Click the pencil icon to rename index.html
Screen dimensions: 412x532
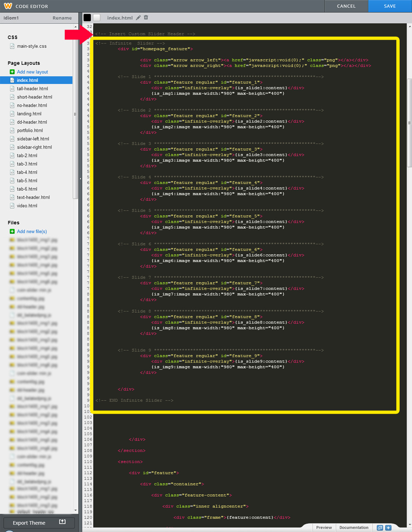point(138,18)
